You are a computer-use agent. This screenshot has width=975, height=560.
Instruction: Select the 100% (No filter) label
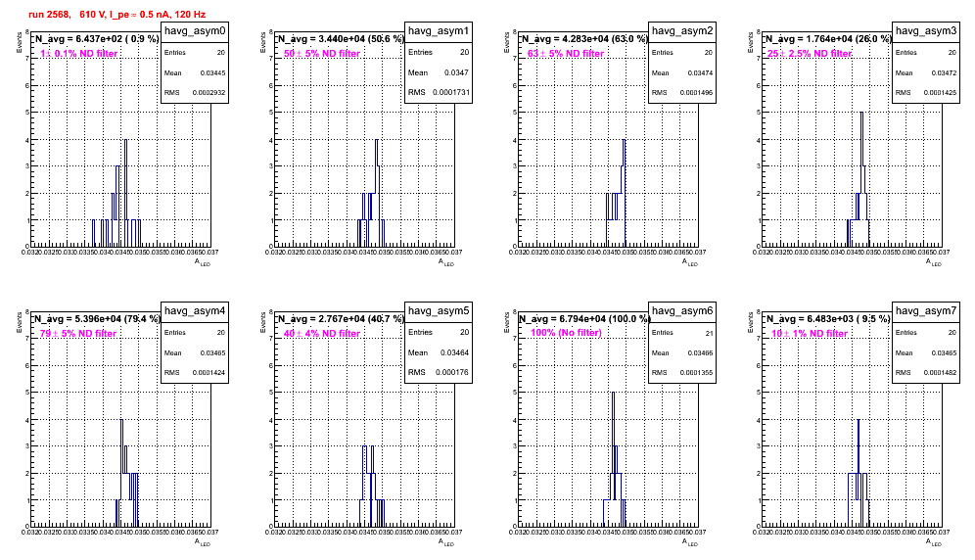566,333
